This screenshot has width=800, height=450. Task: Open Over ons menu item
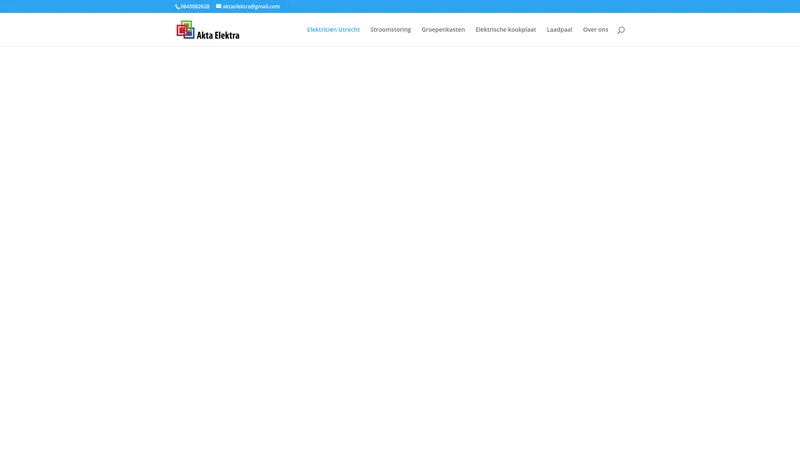point(595,30)
